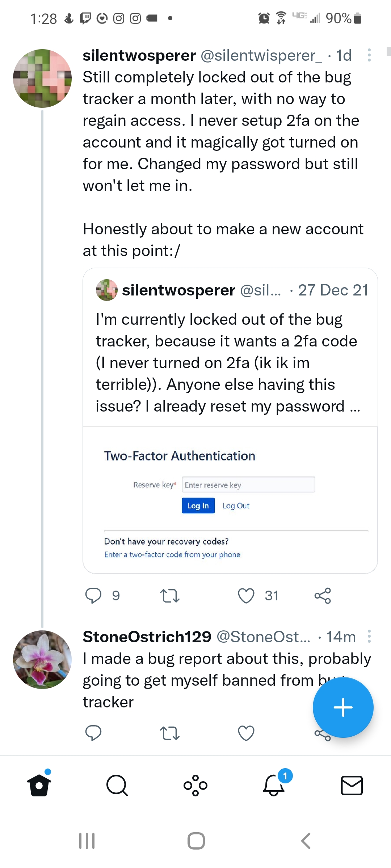Retweet silentwosperer's locked out tweet

169,596
